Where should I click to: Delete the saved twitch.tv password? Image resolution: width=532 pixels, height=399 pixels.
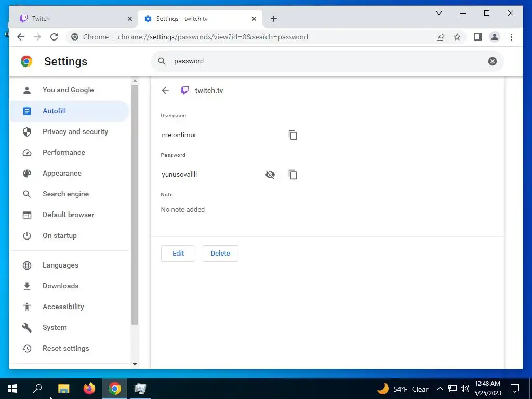coord(220,254)
